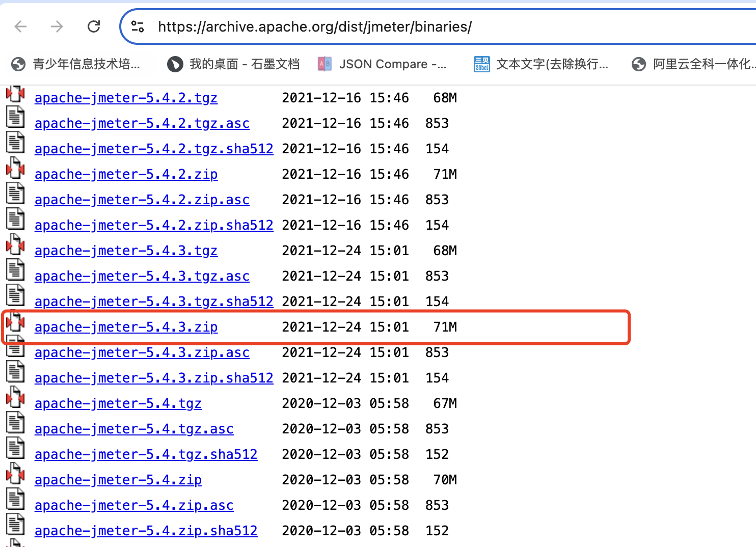The height and width of the screenshot is (547, 756).
Task: Click the file icon beside apache-jmeter-5.4.3.zip.sha512
Action: [15, 371]
